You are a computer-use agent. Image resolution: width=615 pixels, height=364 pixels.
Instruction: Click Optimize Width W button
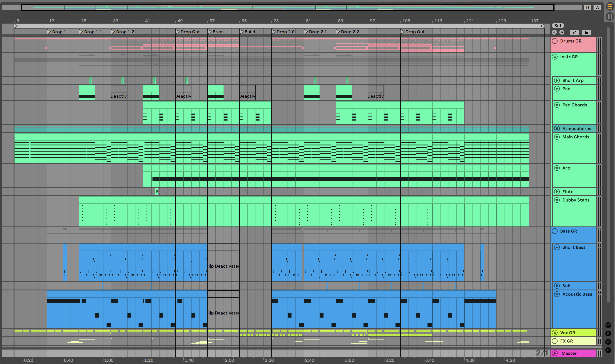[x=597, y=7]
